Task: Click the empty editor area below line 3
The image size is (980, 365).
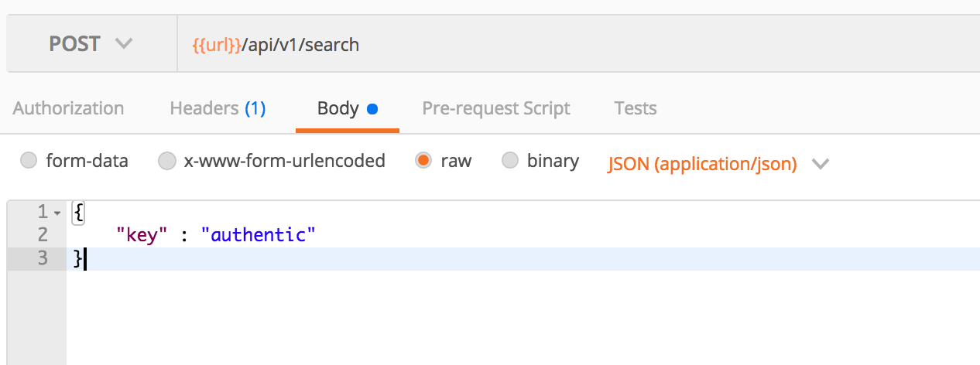Action: [x=523, y=317]
